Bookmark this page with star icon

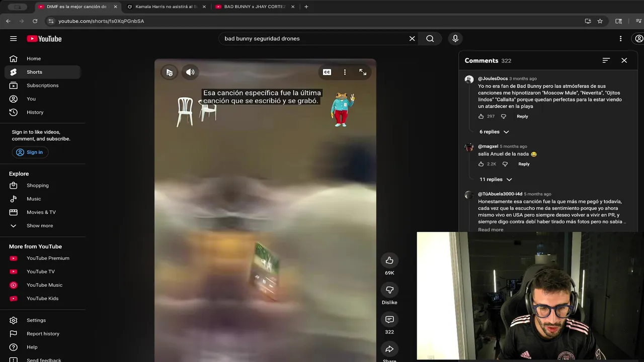click(600, 21)
